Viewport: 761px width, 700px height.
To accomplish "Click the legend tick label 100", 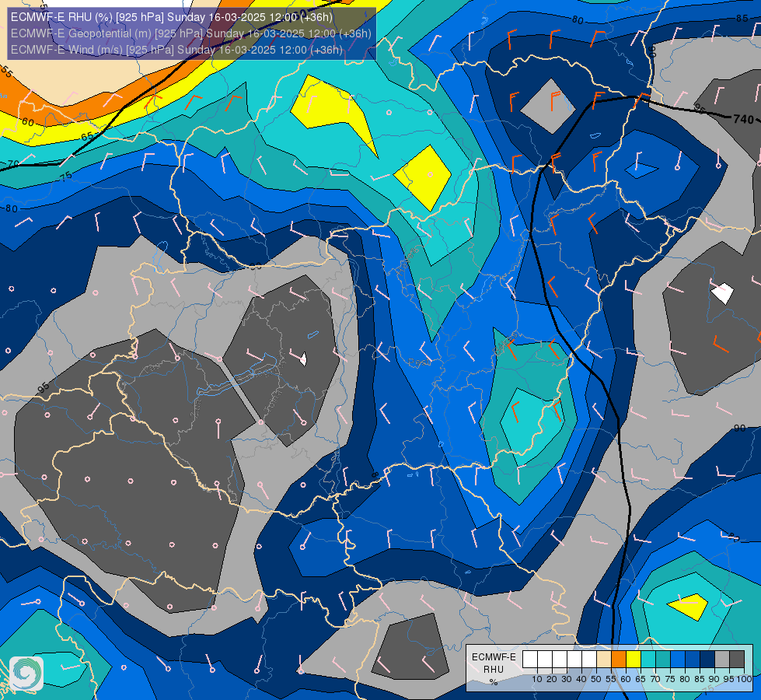I will tap(744, 679).
